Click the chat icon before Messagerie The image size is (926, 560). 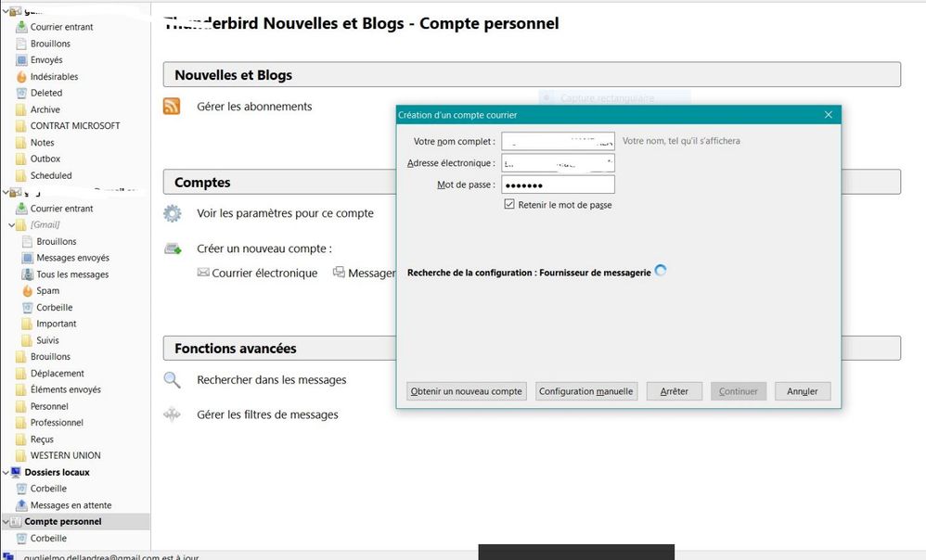(x=339, y=272)
